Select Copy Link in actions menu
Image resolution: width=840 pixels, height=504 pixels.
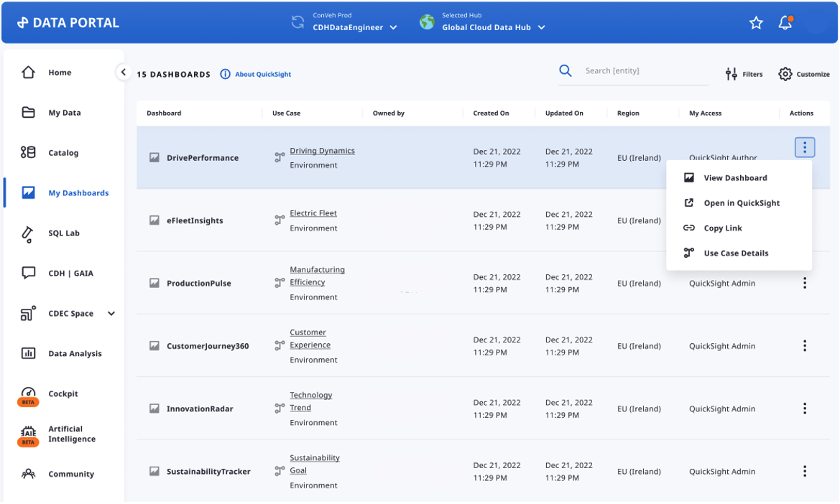722,228
